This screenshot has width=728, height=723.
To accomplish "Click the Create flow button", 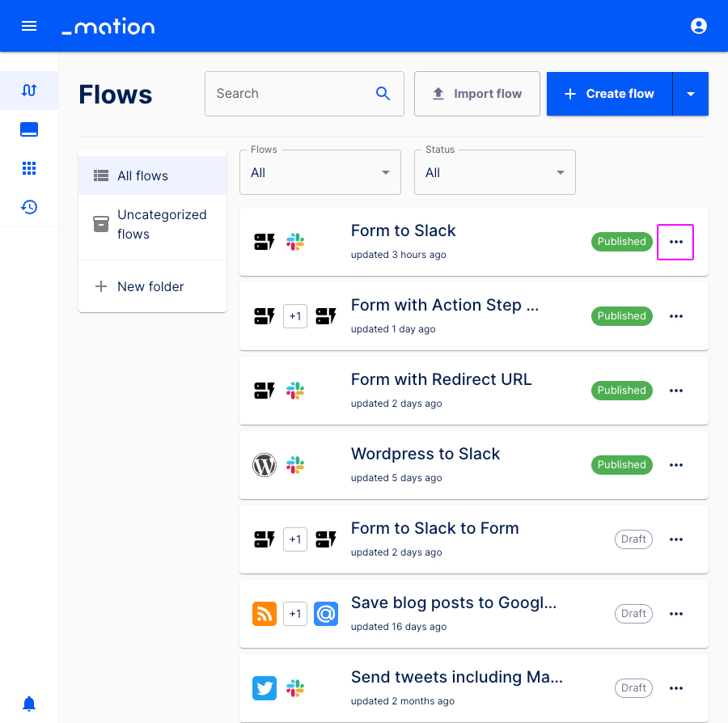I will coord(609,93).
